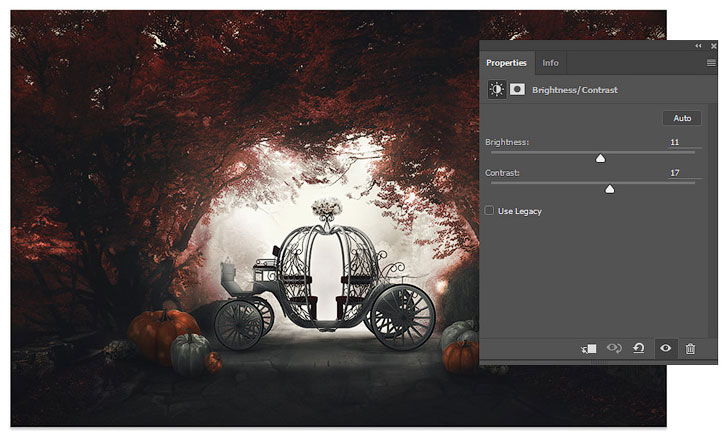Click the Brightness slider handle

601,158
